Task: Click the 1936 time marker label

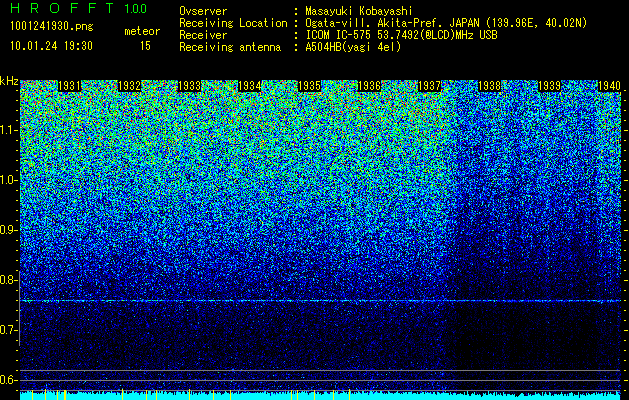Action: pyautogui.click(x=369, y=86)
